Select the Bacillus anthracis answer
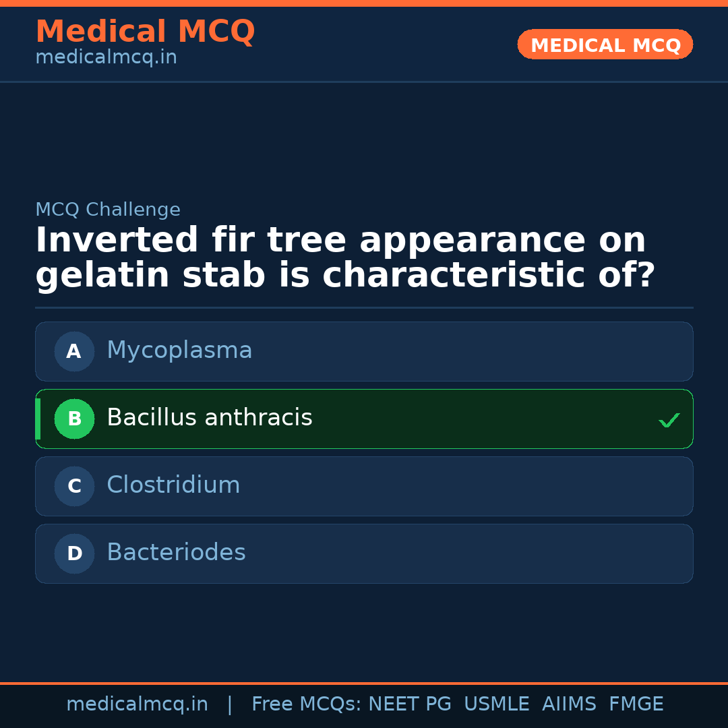728x728 pixels. pos(210,418)
